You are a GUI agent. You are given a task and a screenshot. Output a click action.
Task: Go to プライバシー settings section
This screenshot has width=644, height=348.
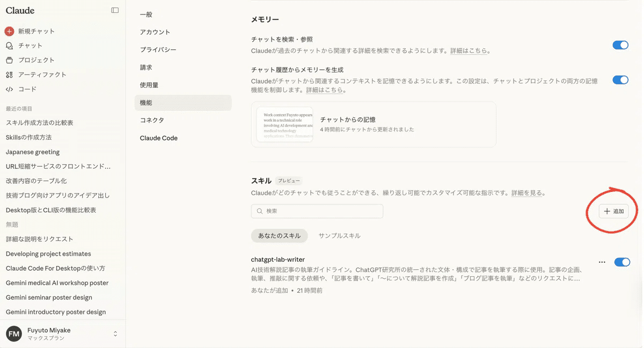158,49
